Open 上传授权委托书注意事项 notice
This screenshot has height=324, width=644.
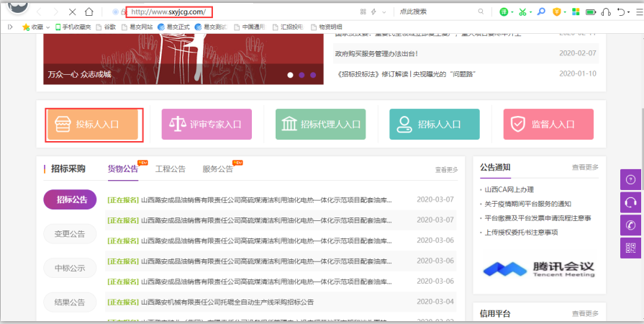521,233
